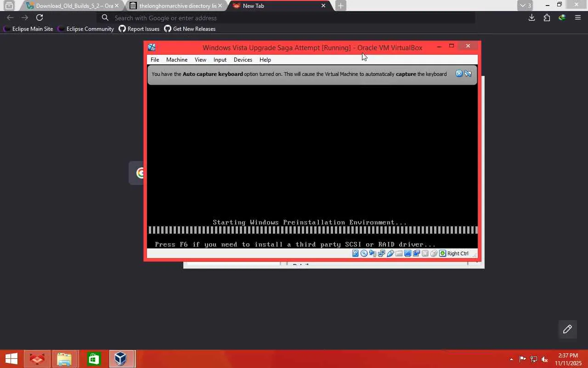
Task: Open a new browser tab with plus button
Action: [340, 6]
